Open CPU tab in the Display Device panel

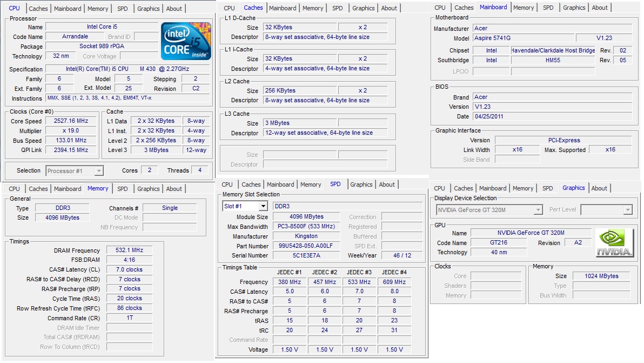439,189
